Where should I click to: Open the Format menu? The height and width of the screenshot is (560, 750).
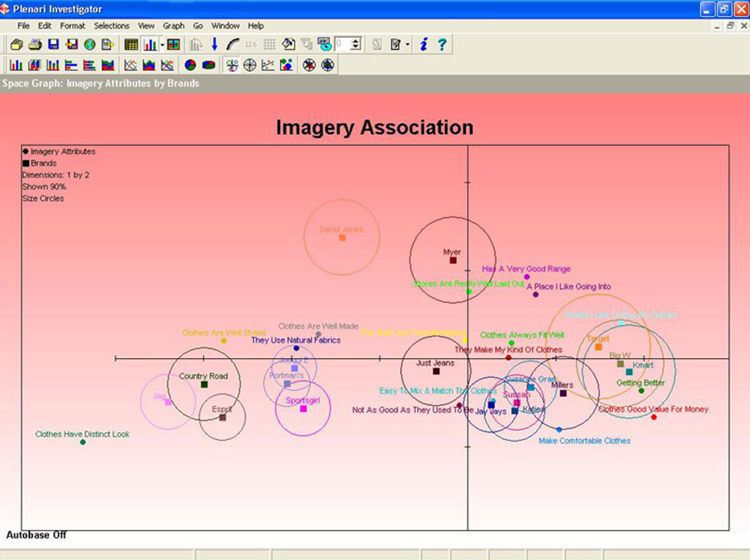pyautogui.click(x=72, y=26)
